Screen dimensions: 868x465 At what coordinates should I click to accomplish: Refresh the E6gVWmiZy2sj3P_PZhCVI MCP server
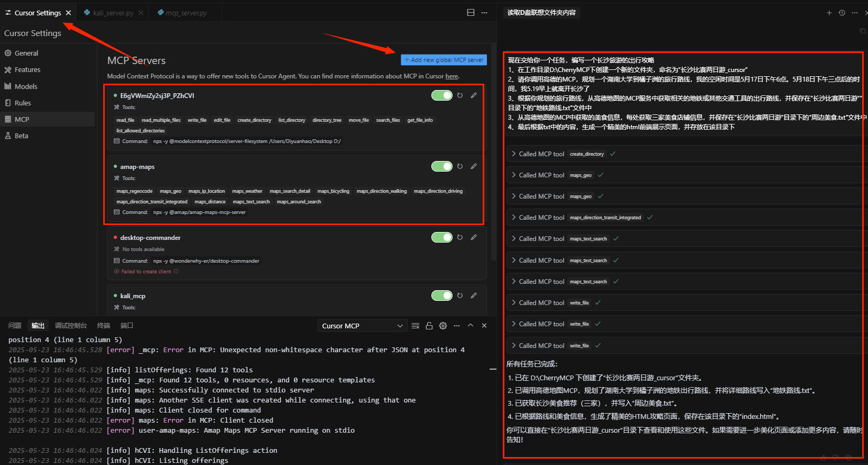click(x=460, y=95)
